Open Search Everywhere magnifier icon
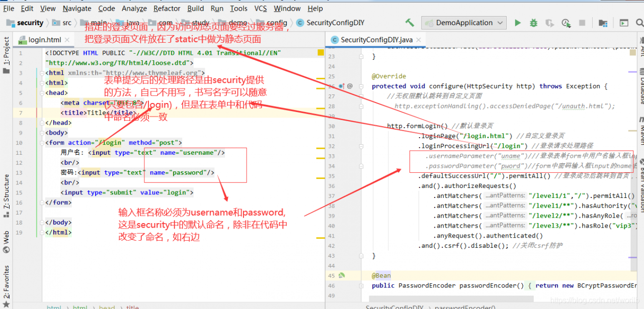Image resolution: width=644 pixels, height=309 pixels. (x=639, y=23)
